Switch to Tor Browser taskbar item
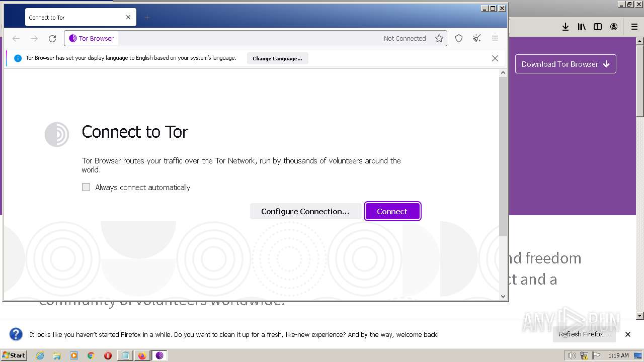 click(x=159, y=355)
